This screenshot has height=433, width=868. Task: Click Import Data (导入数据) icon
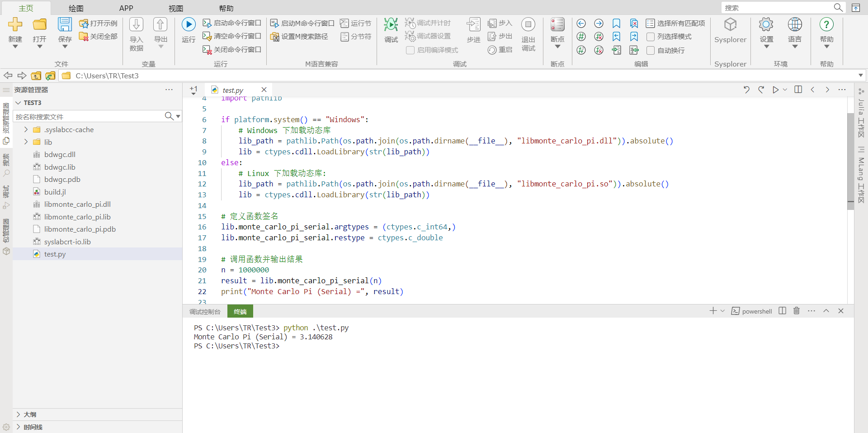point(136,24)
